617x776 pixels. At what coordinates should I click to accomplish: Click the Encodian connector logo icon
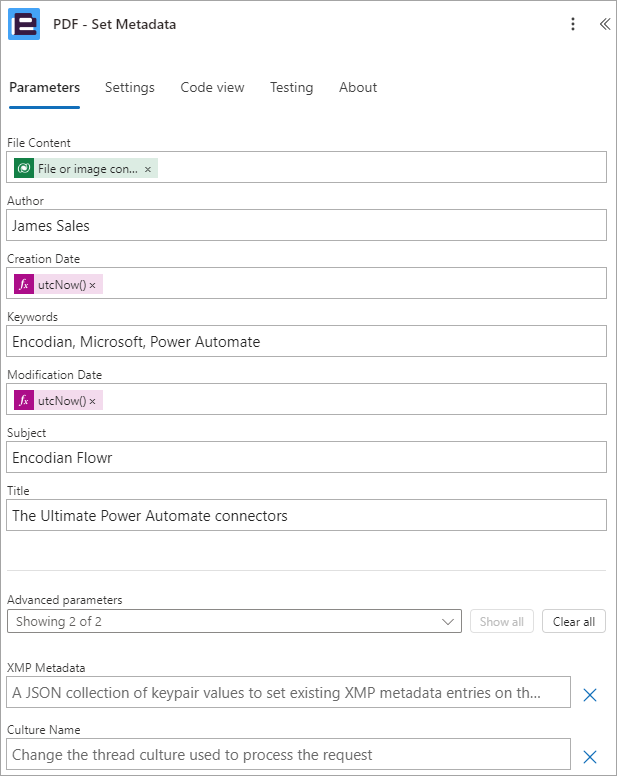[x=24, y=24]
